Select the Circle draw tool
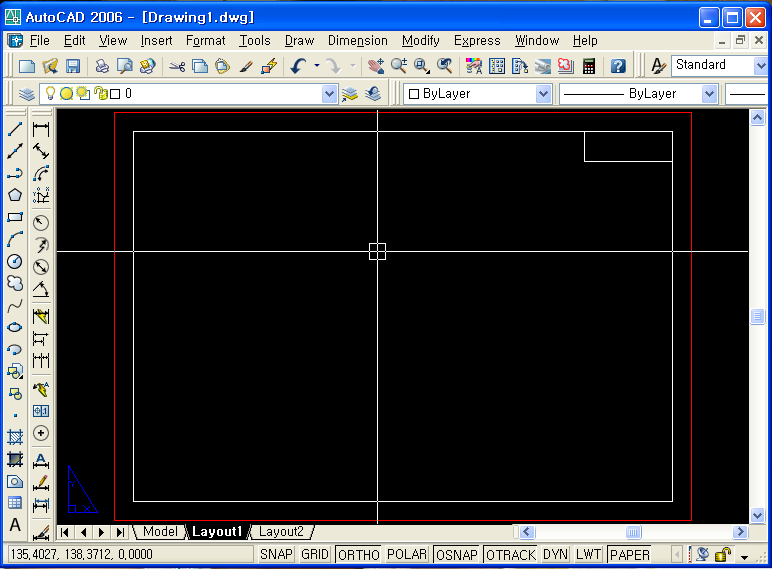Image resolution: width=772 pixels, height=569 pixels. tap(15, 261)
